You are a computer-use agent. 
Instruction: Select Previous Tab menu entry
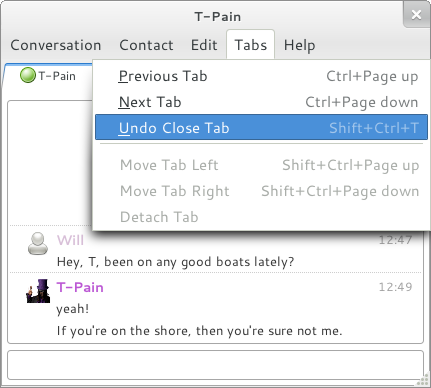(261, 76)
